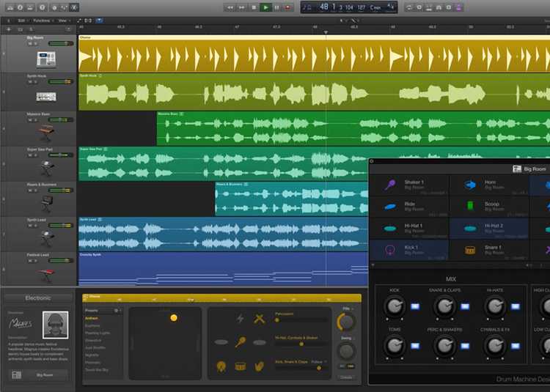Click the 4/4 time signature in LCD

[390, 7]
